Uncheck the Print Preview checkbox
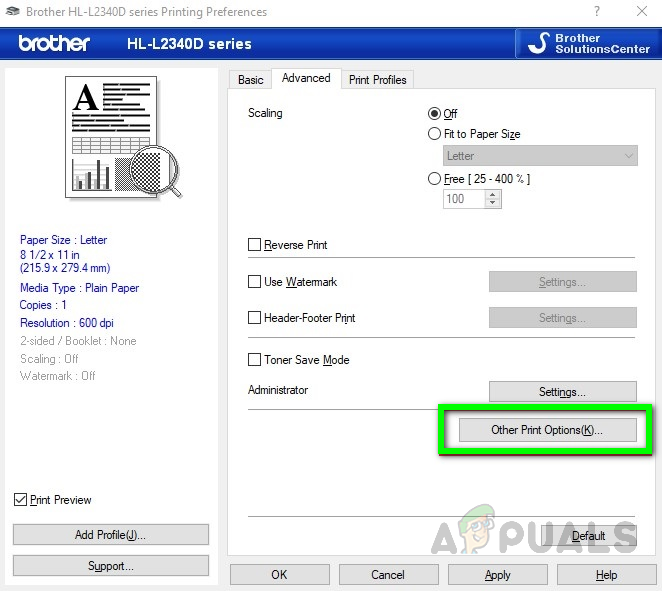Image resolution: width=662 pixels, height=591 pixels. click(20, 499)
